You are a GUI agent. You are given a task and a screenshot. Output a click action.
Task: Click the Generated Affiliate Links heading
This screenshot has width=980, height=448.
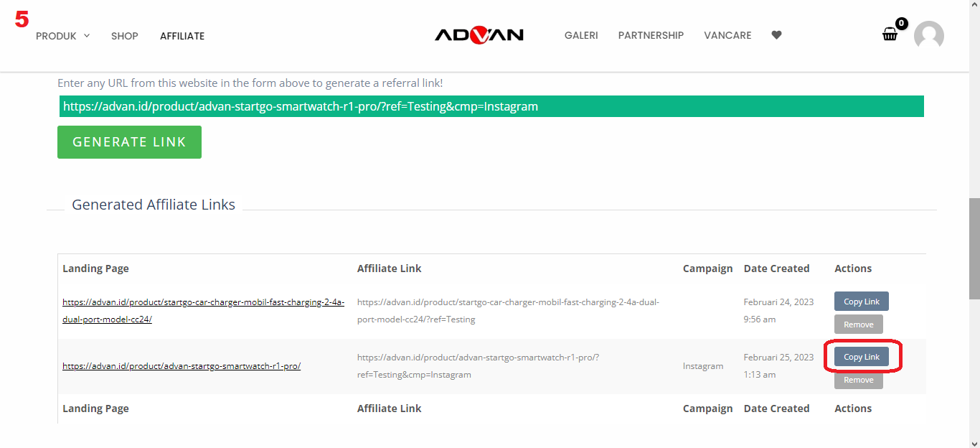click(x=154, y=205)
